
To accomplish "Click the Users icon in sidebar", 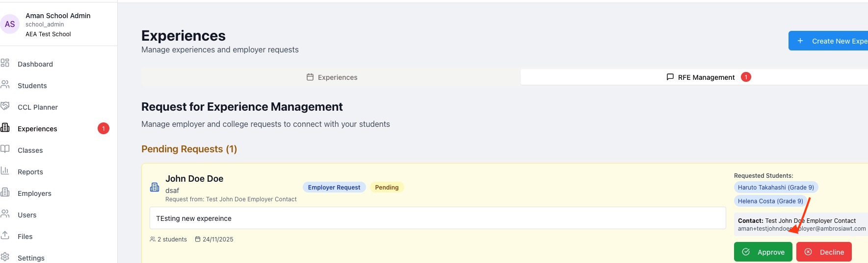I will (x=5, y=214).
